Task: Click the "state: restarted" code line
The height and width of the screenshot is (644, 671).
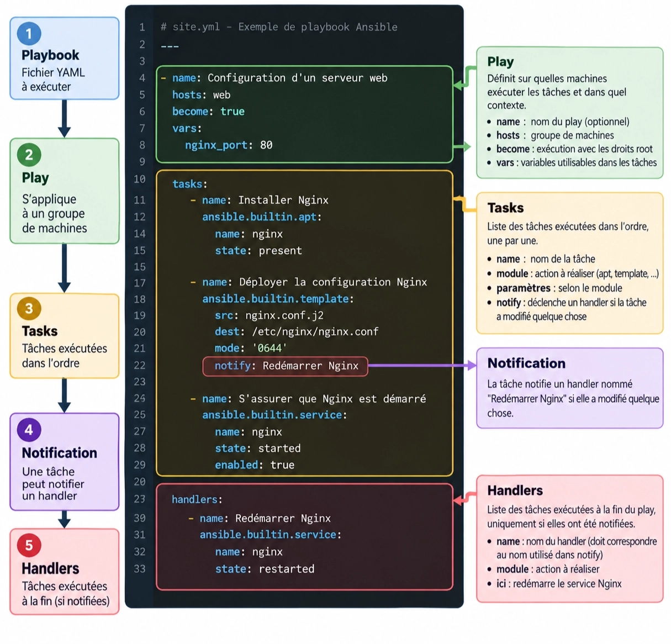Action: point(265,569)
